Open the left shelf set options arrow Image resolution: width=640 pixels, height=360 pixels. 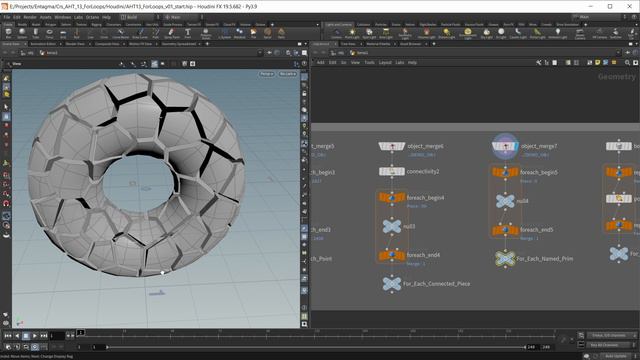pos(318,24)
